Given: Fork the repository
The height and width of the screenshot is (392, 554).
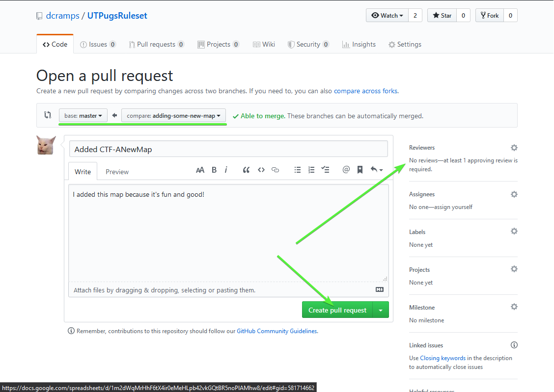Looking at the screenshot, I should pyautogui.click(x=489, y=16).
